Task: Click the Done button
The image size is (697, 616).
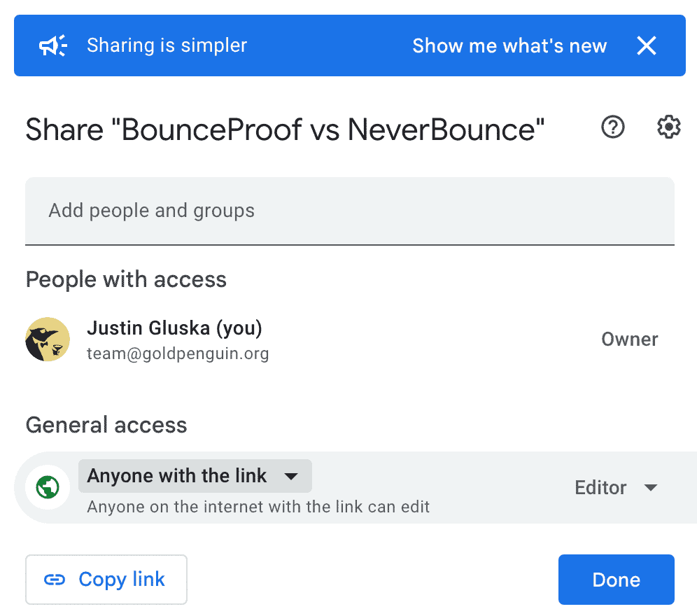Action: (x=616, y=579)
